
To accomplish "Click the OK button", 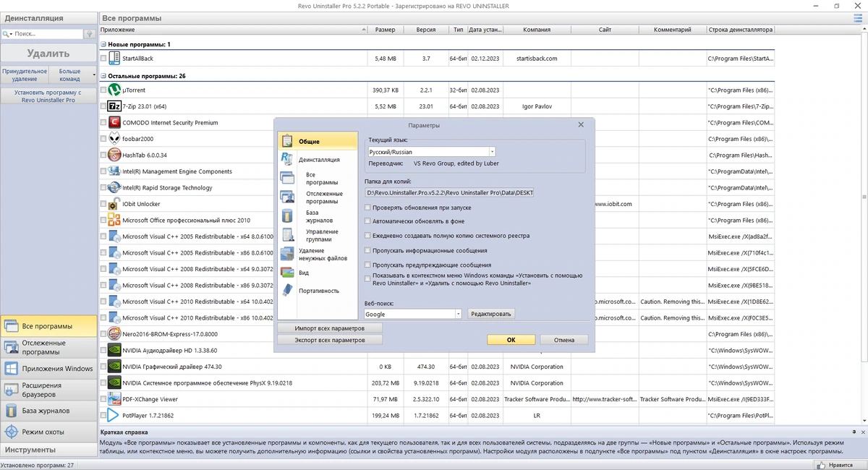I will pyautogui.click(x=511, y=340).
